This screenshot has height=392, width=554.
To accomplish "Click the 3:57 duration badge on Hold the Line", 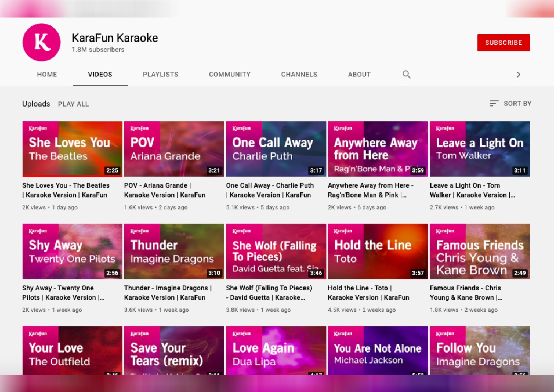I will click(418, 273).
